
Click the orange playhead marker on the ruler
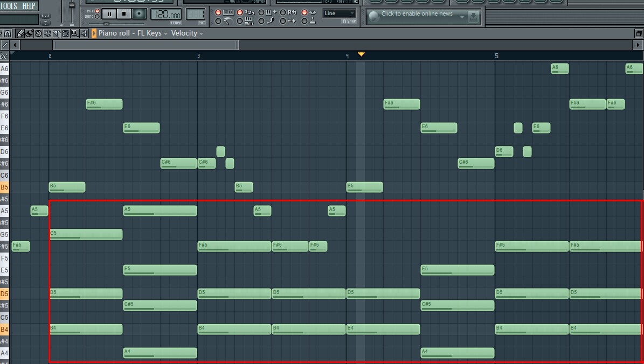[361, 54]
